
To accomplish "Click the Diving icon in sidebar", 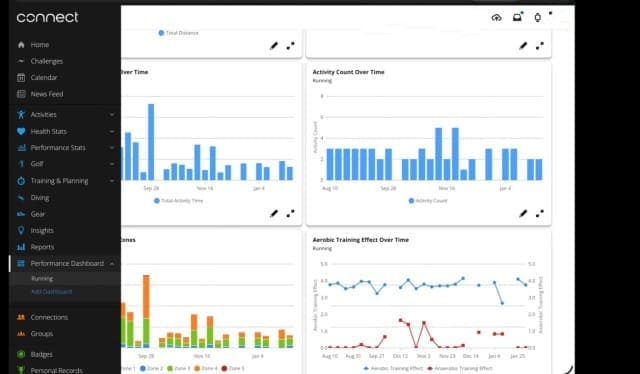I will click(21, 198).
